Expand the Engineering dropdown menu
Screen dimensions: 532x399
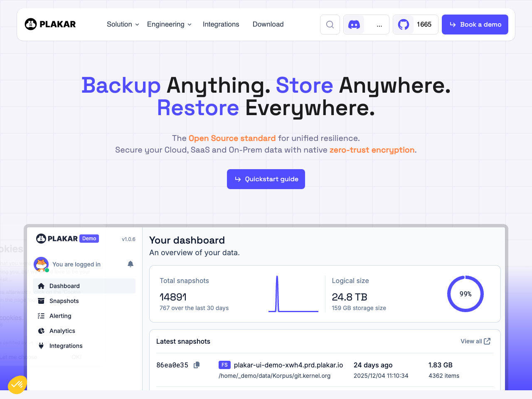pyautogui.click(x=169, y=25)
